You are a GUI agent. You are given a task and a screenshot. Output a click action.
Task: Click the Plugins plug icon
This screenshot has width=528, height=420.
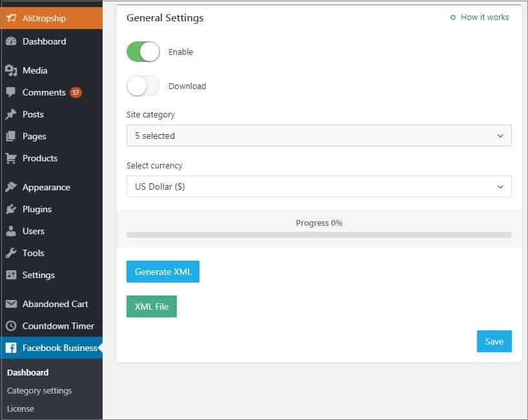click(11, 209)
